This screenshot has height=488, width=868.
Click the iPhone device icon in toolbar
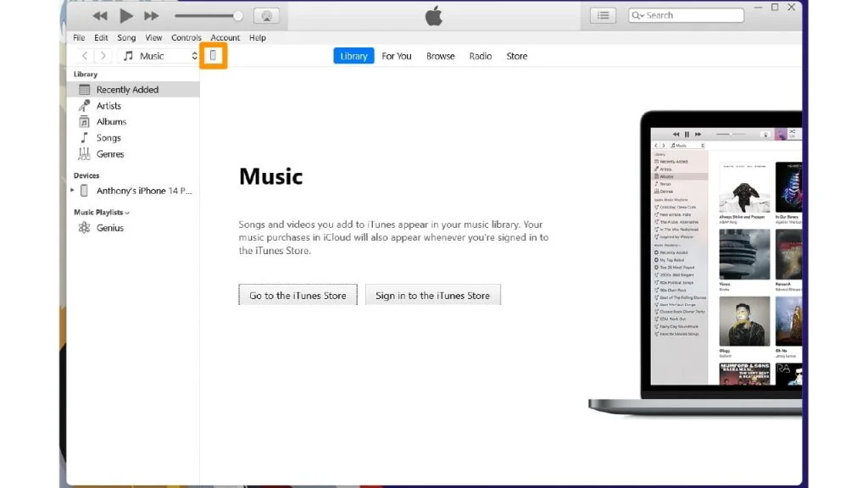(x=213, y=55)
